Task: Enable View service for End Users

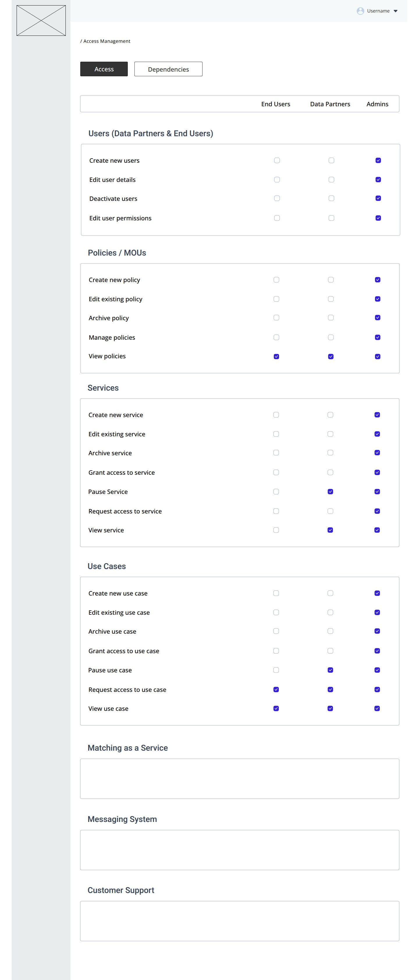Action: click(x=276, y=530)
